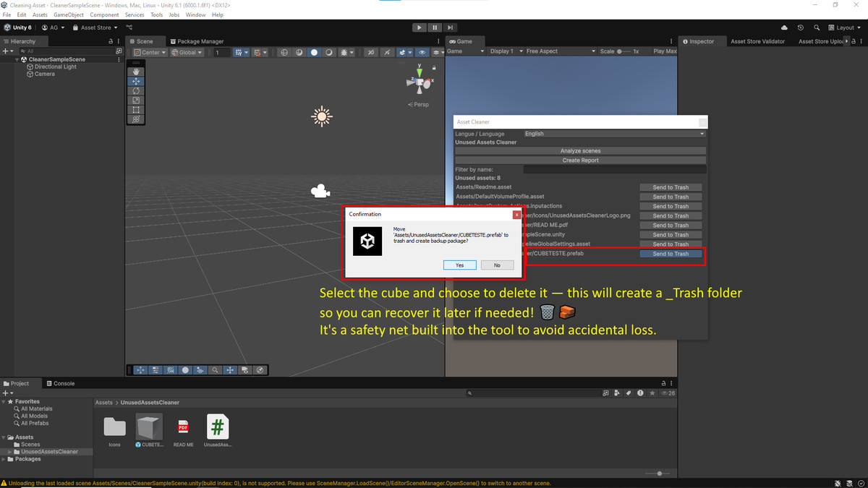868x488 pixels.
Task: Open the Display 1 dropdown
Action: [x=505, y=51]
